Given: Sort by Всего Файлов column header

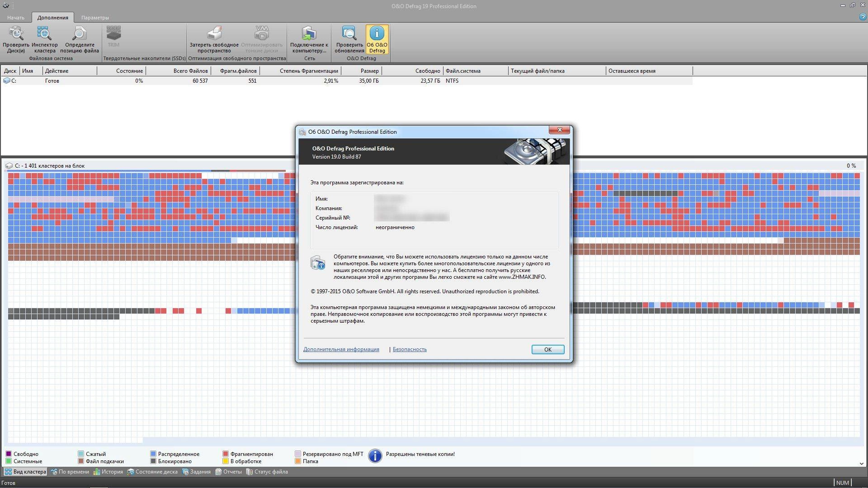Looking at the screenshot, I should point(178,71).
